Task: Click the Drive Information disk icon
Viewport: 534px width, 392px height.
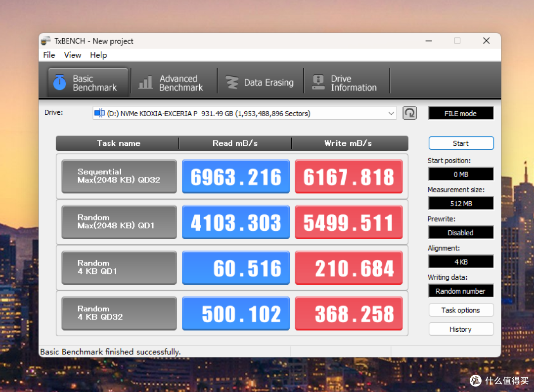Action: [318, 83]
